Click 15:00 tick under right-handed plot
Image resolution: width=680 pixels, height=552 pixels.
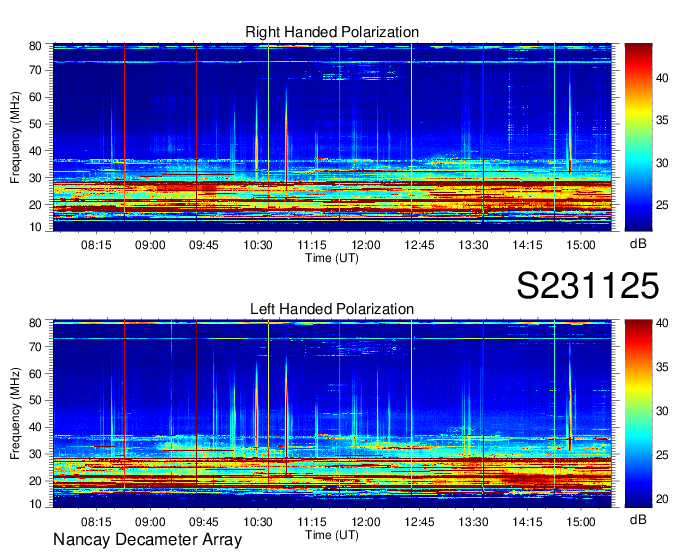pyautogui.click(x=581, y=245)
